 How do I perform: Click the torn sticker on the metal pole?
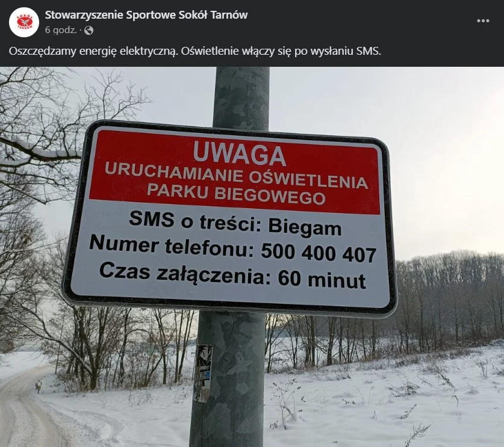pyautogui.click(x=203, y=373)
